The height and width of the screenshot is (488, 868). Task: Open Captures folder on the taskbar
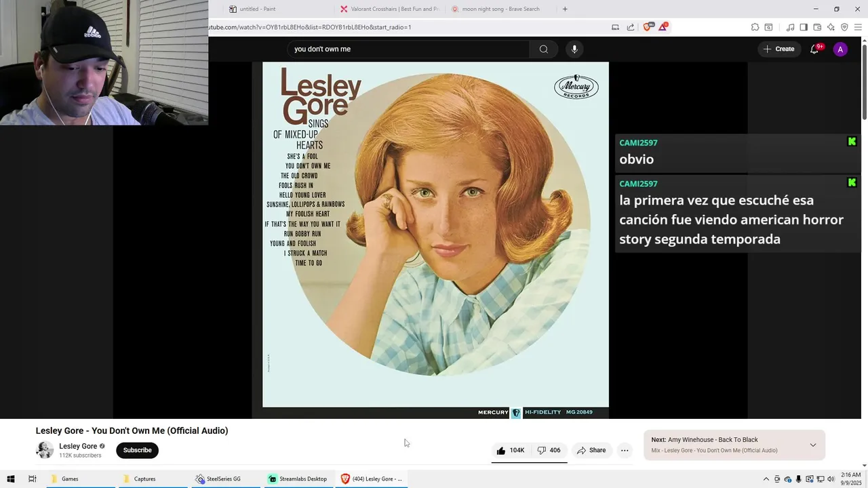[153, 479]
